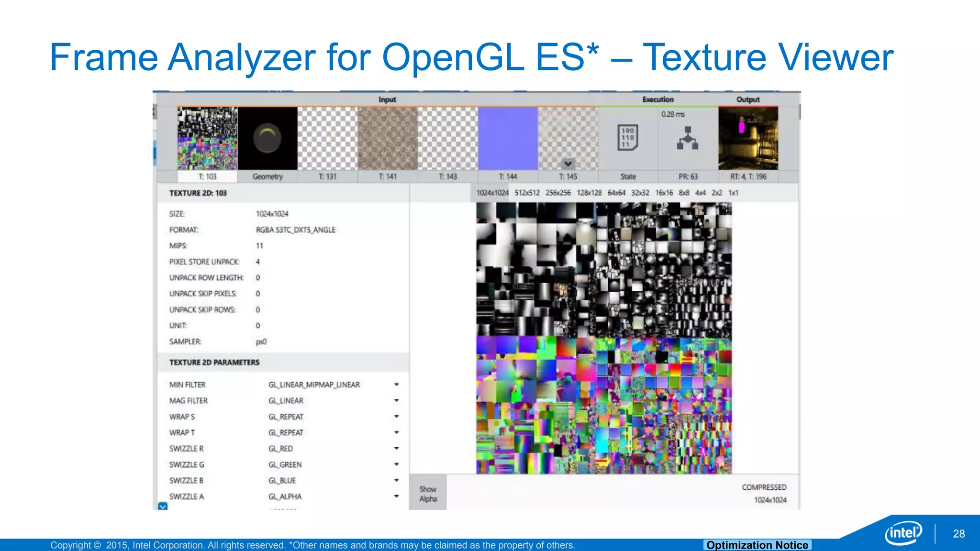
Task: Click the TEXTURE 2D PARAMETERS header
Action: tap(214, 362)
